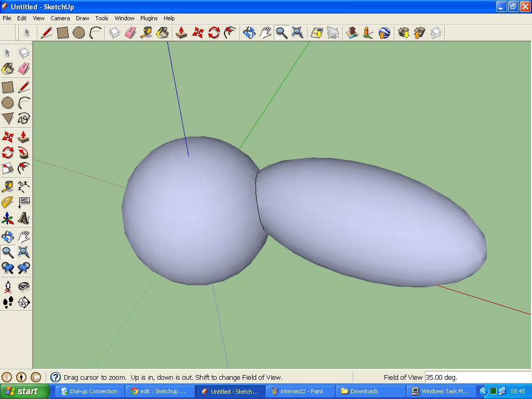532x399 pixels.
Task: Open the Edit menu
Action: (x=22, y=18)
